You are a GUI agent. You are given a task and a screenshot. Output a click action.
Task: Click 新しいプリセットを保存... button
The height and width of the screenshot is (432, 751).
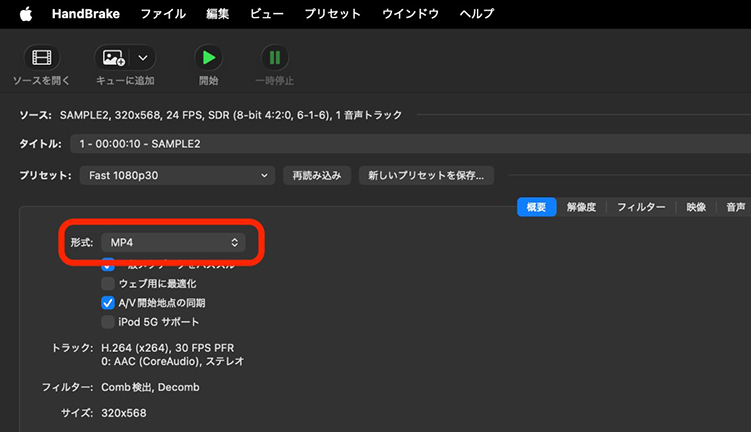coord(426,175)
